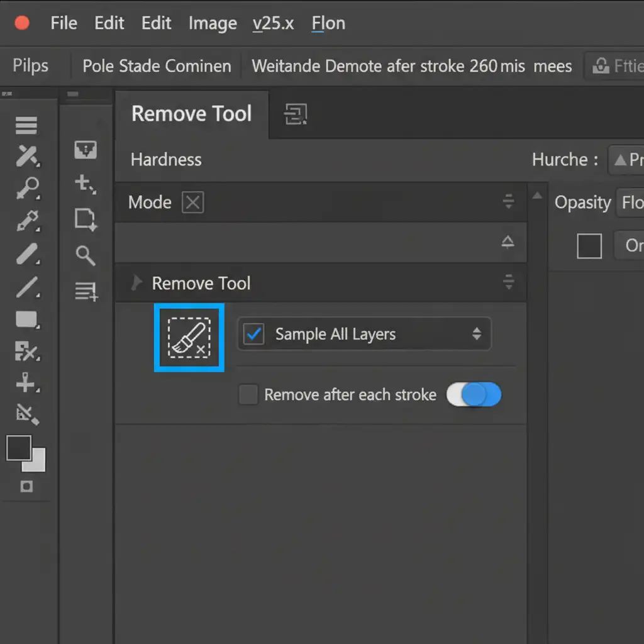Open the File menu
644x644 pixels.
[64, 24]
